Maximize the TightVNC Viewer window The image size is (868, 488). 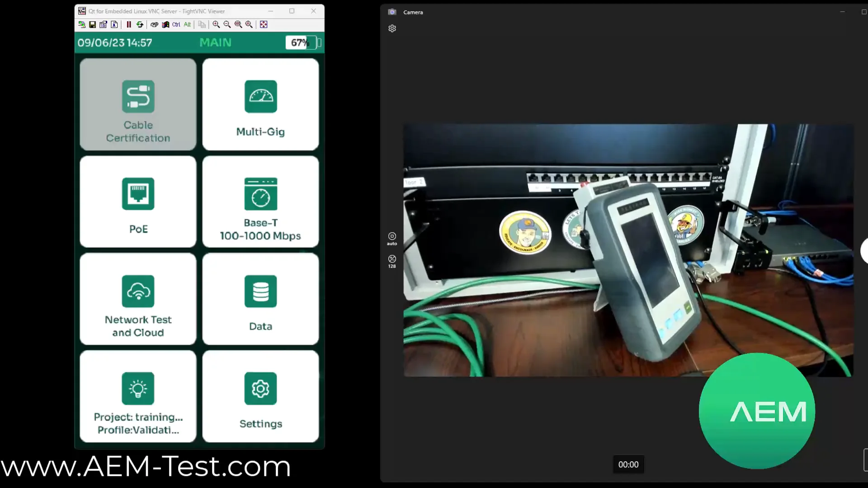click(292, 11)
